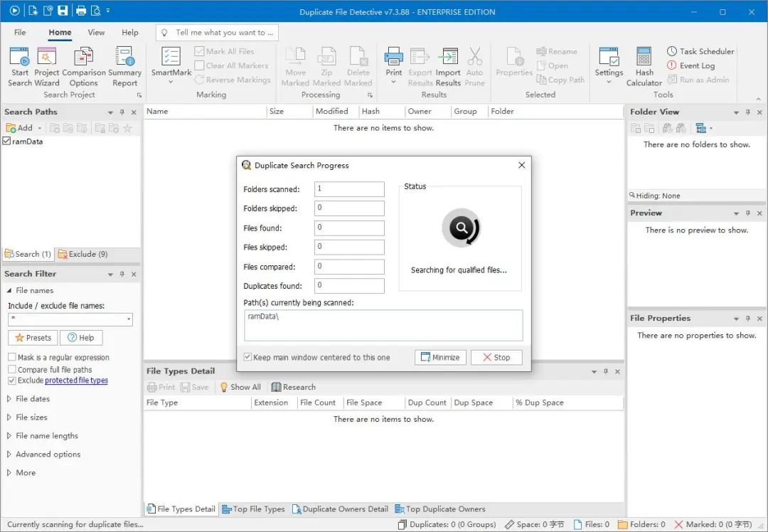Open the include/exclude file names dropdown
Screen dimensions: 768x532
tap(129, 319)
